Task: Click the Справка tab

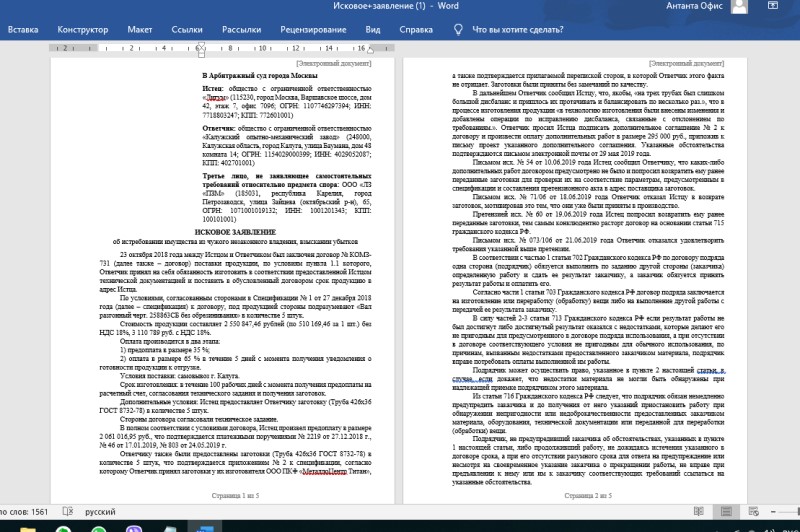Action: coord(416,30)
